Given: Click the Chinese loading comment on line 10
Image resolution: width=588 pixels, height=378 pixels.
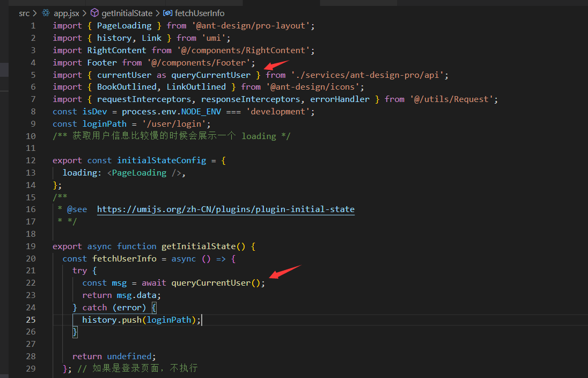Looking at the screenshot, I should [171, 135].
